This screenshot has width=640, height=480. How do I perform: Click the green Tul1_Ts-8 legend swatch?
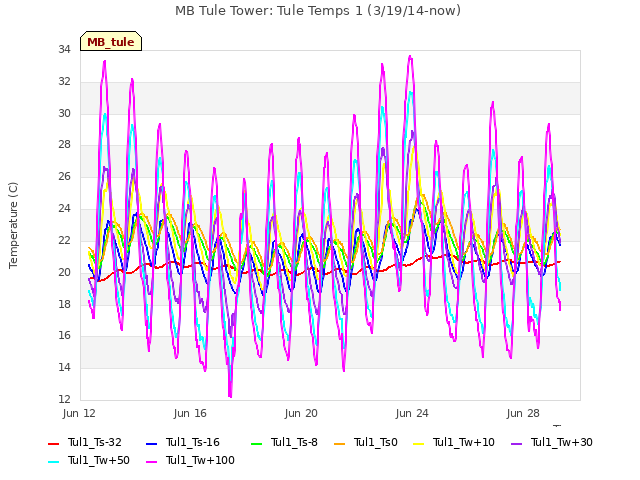click(x=256, y=444)
